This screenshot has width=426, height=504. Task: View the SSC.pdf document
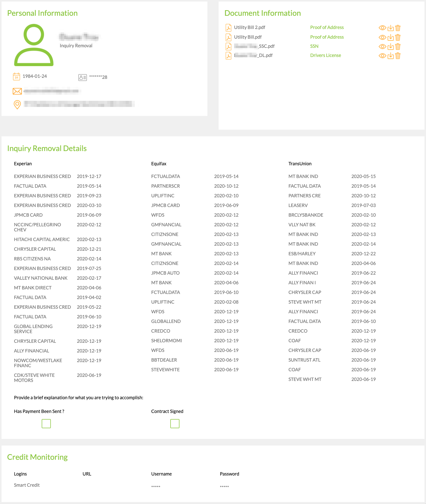click(382, 47)
